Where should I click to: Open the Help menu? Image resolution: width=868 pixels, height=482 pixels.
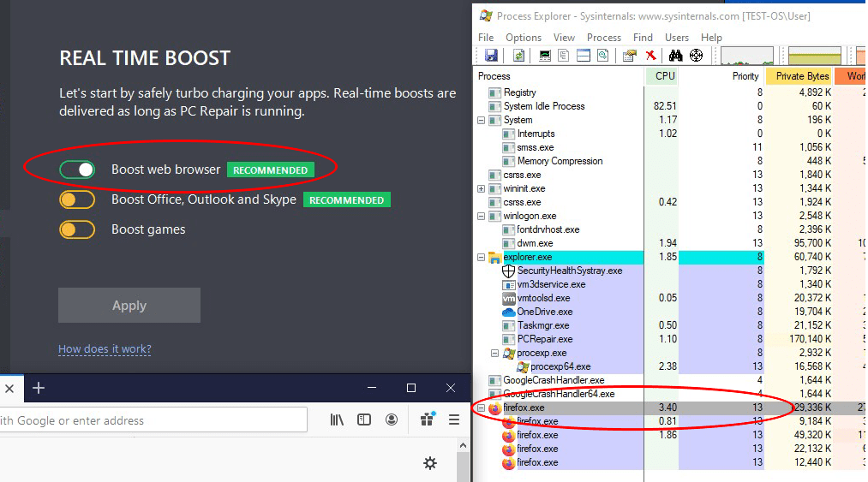tap(711, 38)
